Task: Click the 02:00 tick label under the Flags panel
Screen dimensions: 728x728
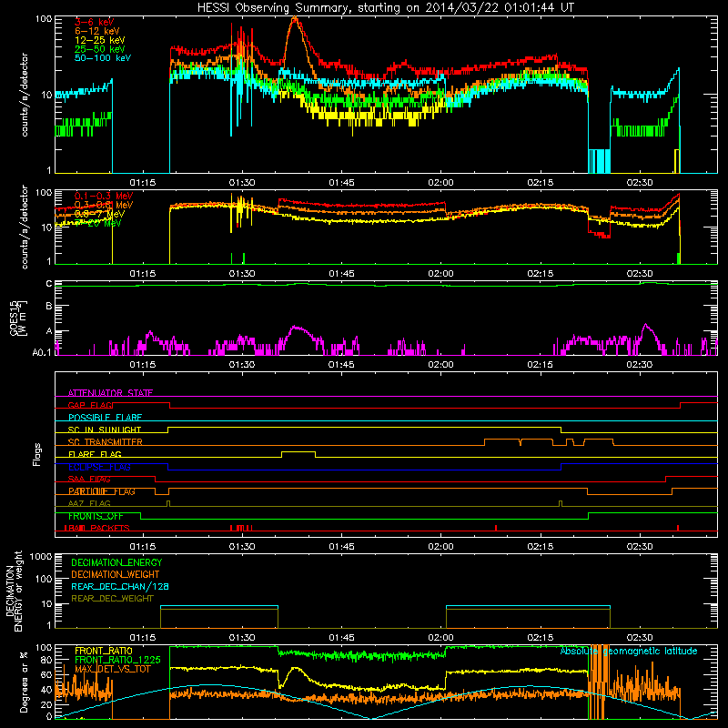Action: click(440, 547)
